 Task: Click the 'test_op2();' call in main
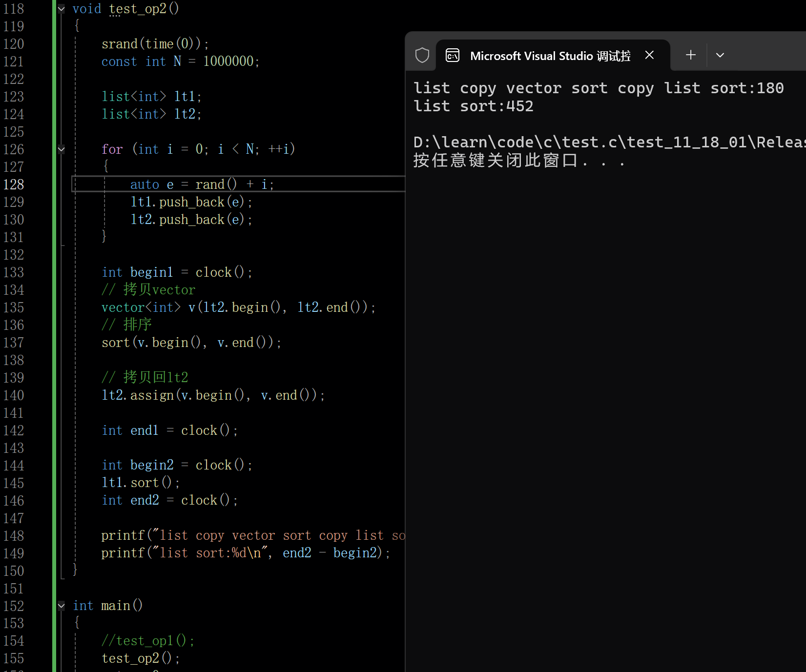(141, 658)
